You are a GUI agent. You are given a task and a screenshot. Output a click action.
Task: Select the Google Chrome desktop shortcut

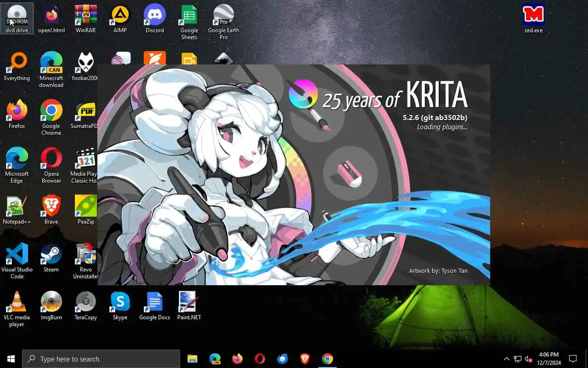coord(51,118)
